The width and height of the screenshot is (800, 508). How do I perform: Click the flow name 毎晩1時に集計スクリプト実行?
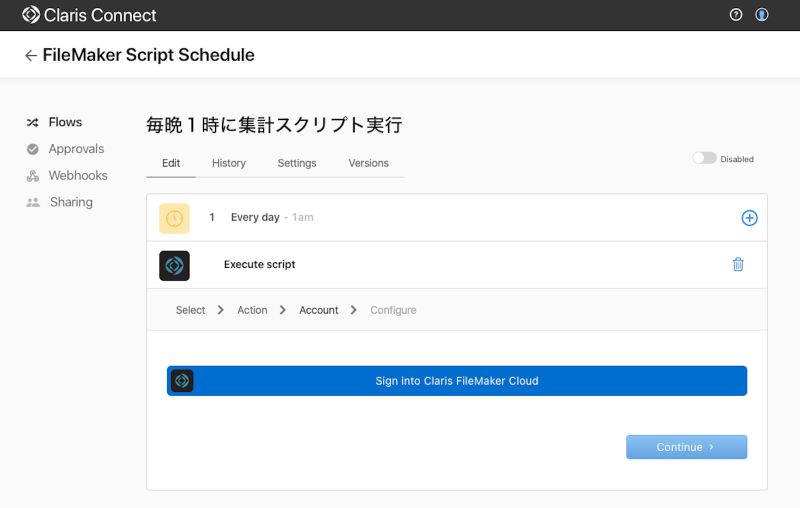(x=274, y=125)
